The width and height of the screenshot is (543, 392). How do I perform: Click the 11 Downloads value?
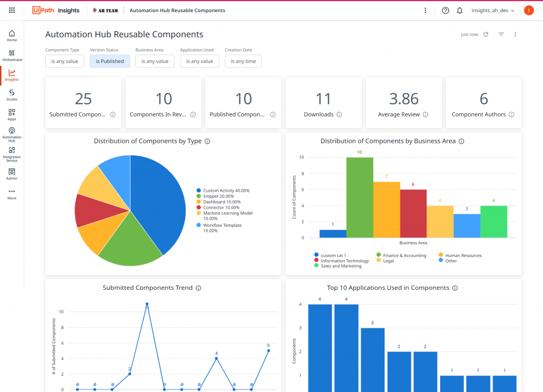coord(323,99)
